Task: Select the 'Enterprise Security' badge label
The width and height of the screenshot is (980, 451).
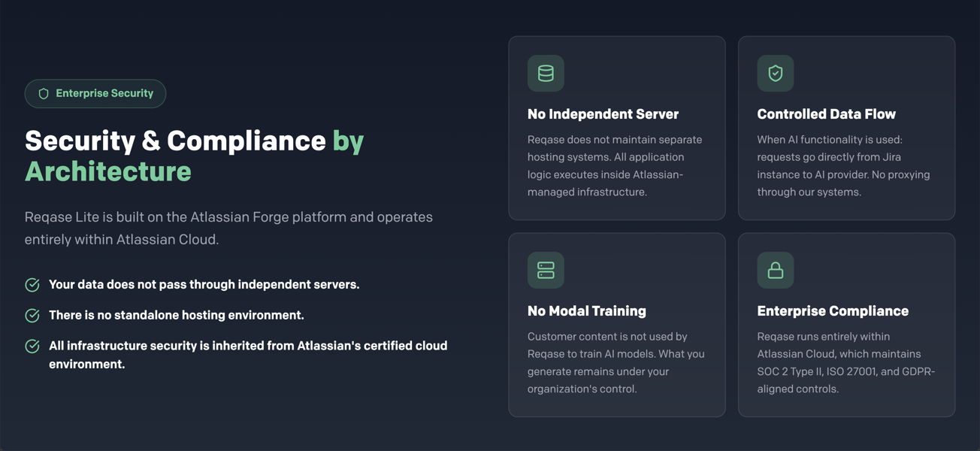Action: click(x=104, y=94)
